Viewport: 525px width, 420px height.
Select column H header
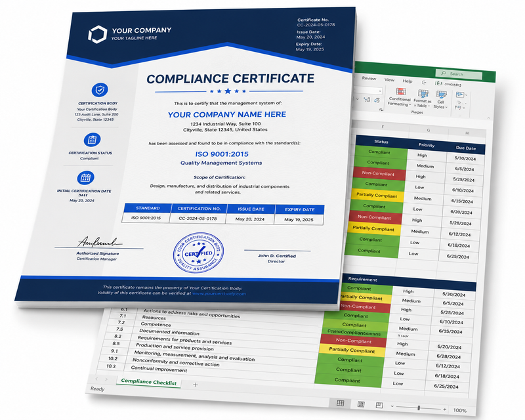tap(467, 133)
